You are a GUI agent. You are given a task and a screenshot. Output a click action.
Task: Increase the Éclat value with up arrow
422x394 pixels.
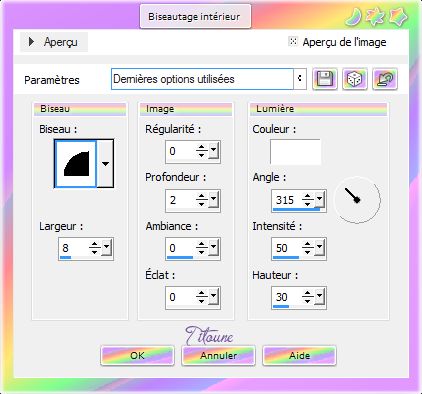(202, 293)
